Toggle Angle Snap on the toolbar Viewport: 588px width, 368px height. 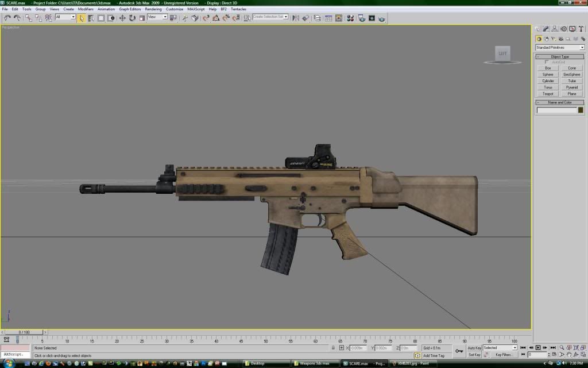(216, 18)
